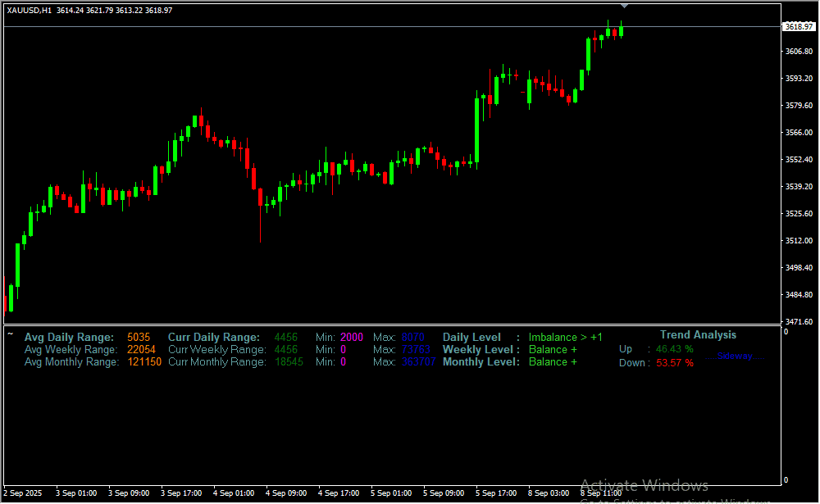Screen dimensions: 820x504
Task: Click the current price tag 3618.97
Action: [x=798, y=27]
